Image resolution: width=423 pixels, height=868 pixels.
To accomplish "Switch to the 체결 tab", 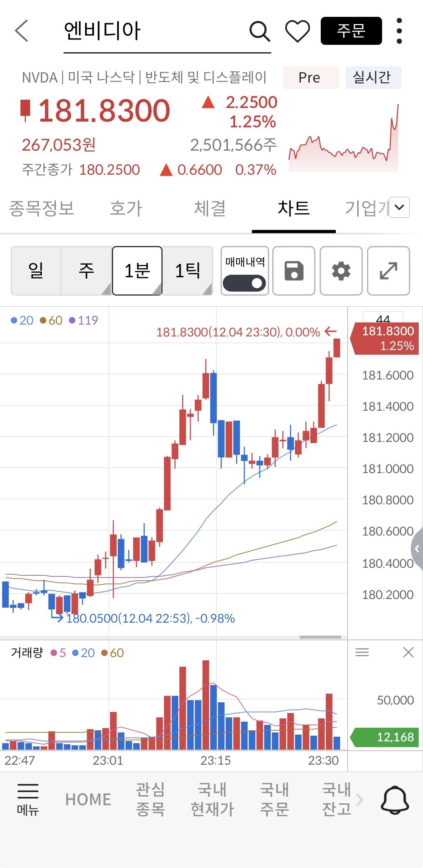I will tap(210, 208).
